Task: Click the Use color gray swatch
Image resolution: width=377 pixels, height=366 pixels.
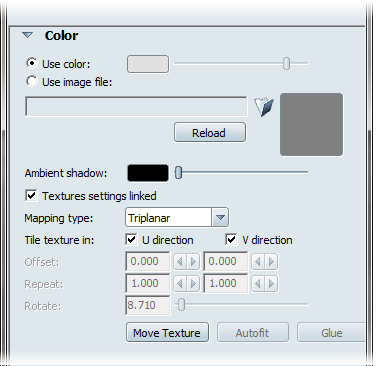Action: pyautogui.click(x=148, y=64)
